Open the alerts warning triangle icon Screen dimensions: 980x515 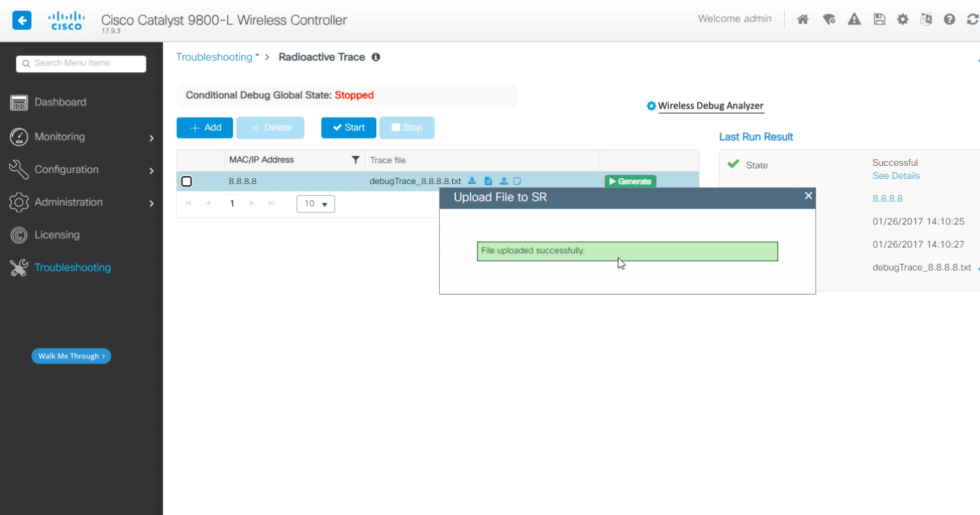pyautogui.click(x=854, y=20)
